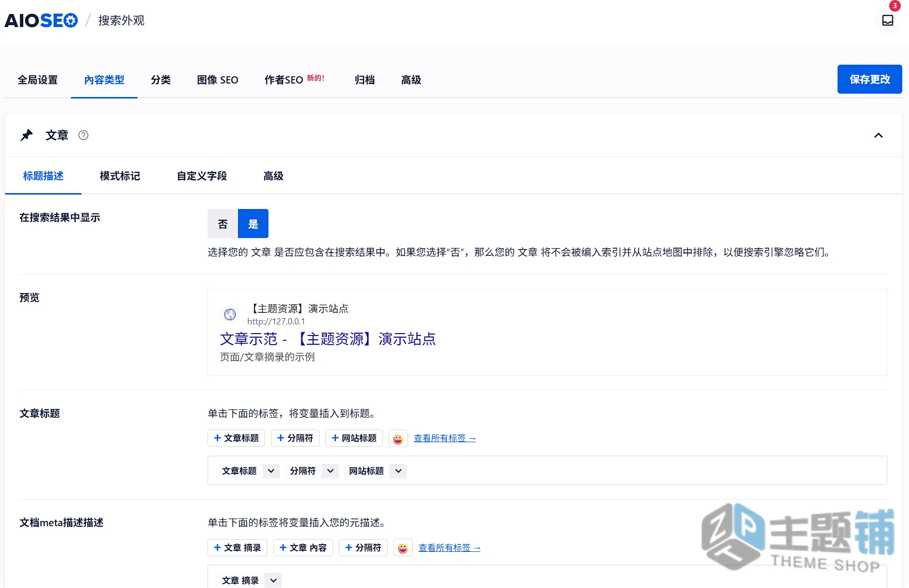This screenshot has height=588, width=909.
Task: Open the 文章 摘录 tag dropdown arrow
Action: click(x=273, y=580)
